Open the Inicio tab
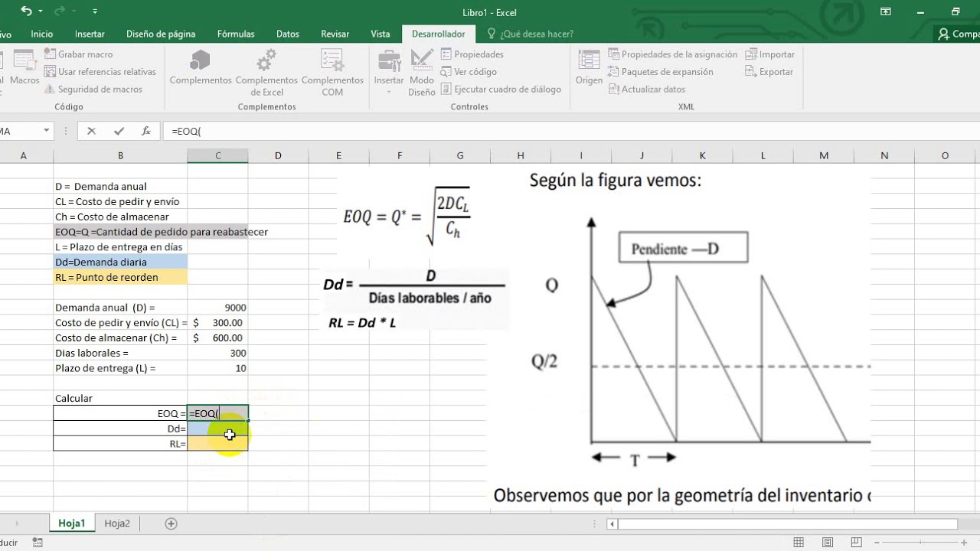The width and height of the screenshot is (980, 551). (42, 34)
